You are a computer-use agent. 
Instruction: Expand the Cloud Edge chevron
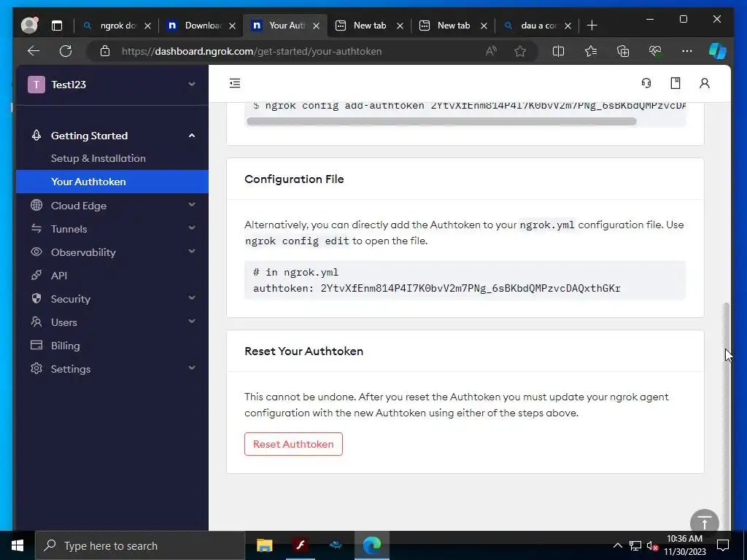[192, 205]
